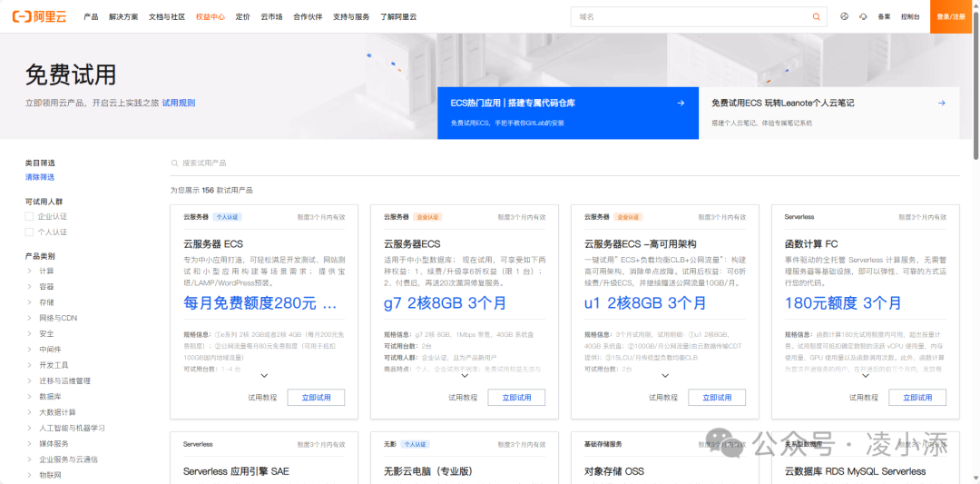Click arrow on ECS热门应用 blue banner
This screenshot has height=484, width=980.
pos(681,104)
